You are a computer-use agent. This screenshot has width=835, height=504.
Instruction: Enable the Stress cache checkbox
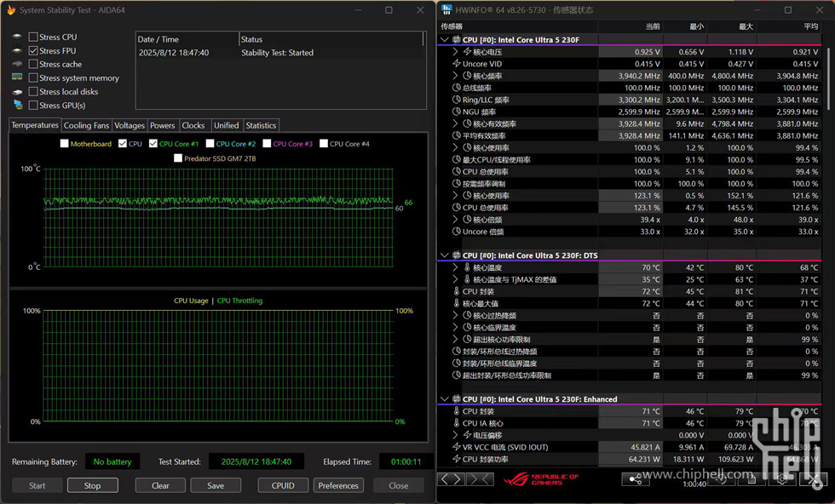pos(33,64)
